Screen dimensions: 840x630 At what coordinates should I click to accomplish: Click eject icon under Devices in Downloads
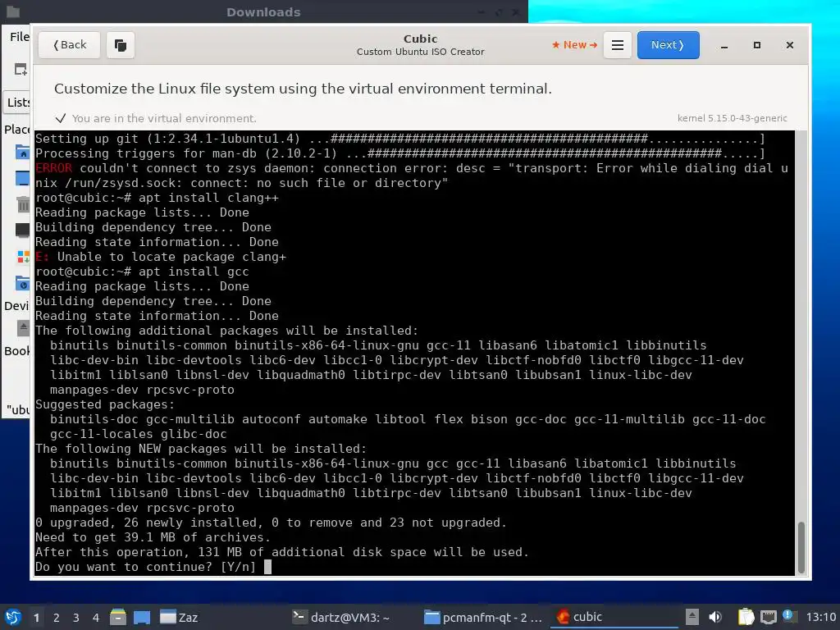click(x=22, y=328)
